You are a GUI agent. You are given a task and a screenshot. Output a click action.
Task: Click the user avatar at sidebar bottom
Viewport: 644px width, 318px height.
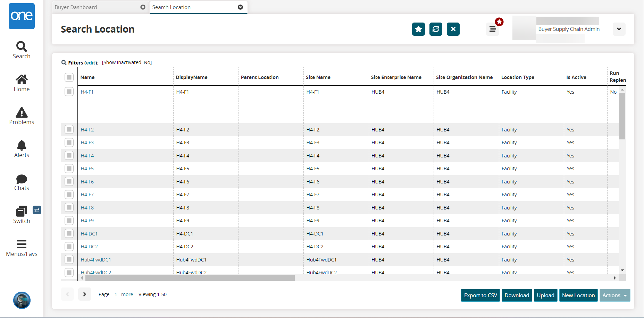[22, 300]
